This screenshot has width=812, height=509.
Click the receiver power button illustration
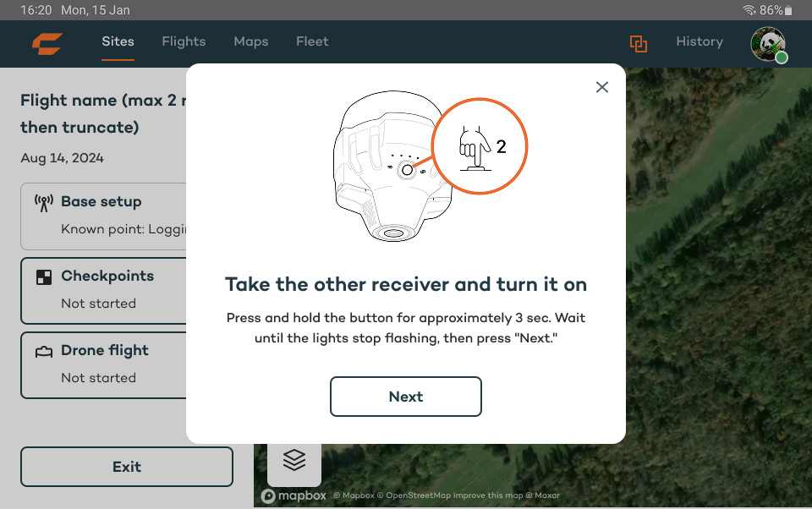(x=407, y=170)
